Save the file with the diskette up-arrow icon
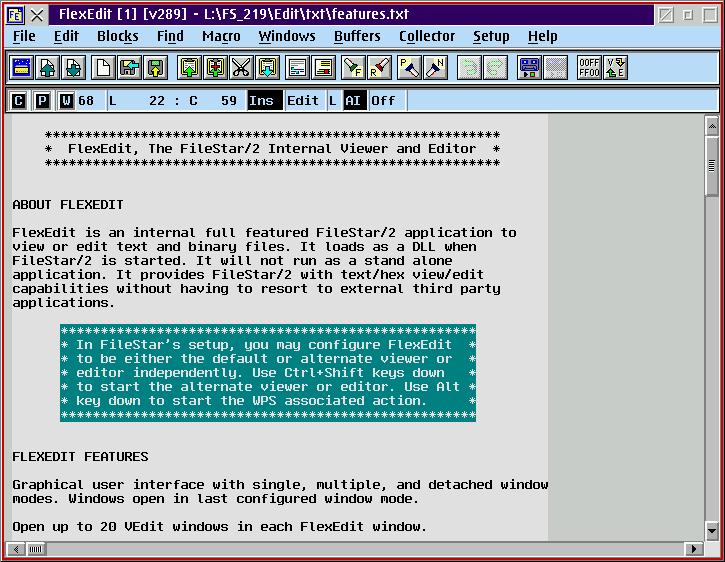This screenshot has height=562, width=725. coord(155,68)
